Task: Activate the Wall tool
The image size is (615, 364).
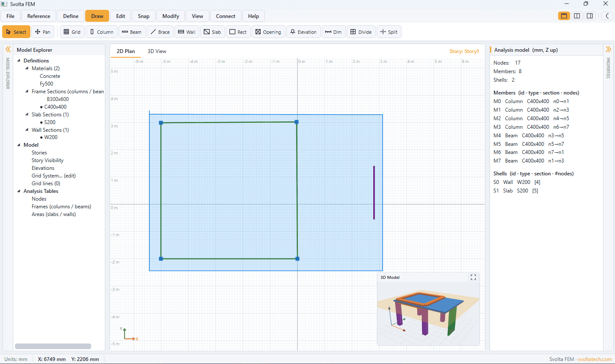Action: (187, 32)
